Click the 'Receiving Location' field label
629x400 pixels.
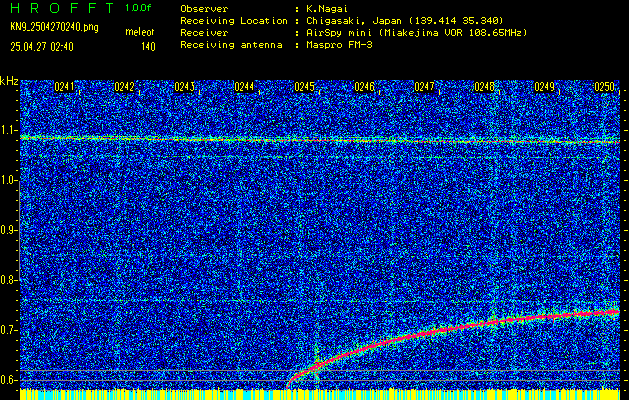coord(234,21)
